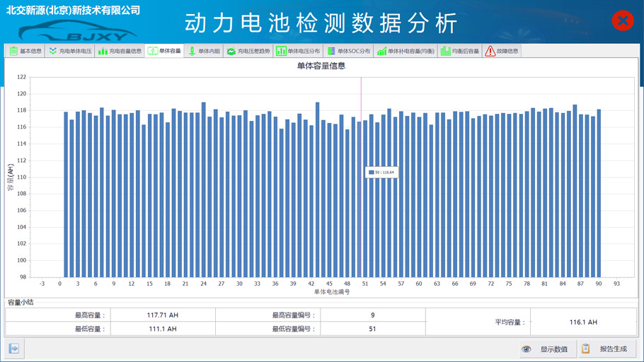Image resolution: width=644 pixels, height=362 pixels.
Task: Switch to 充电单体电压 tab
Action: (x=70, y=51)
